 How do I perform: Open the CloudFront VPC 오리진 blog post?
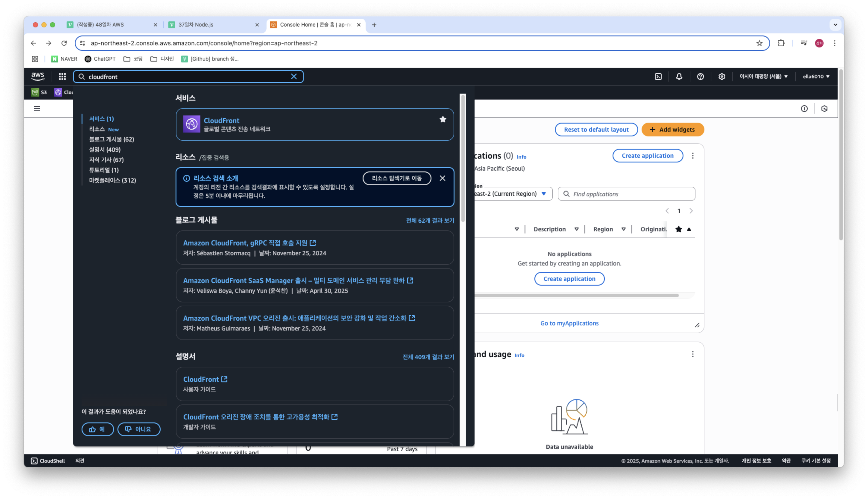(x=299, y=318)
